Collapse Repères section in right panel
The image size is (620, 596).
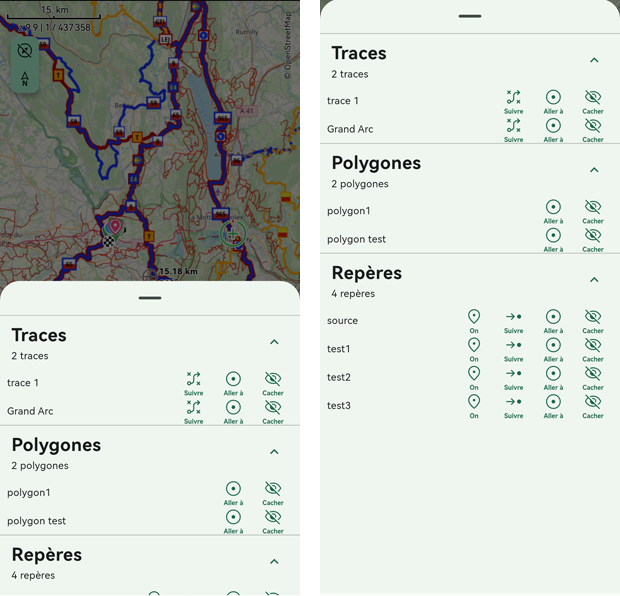(594, 280)
